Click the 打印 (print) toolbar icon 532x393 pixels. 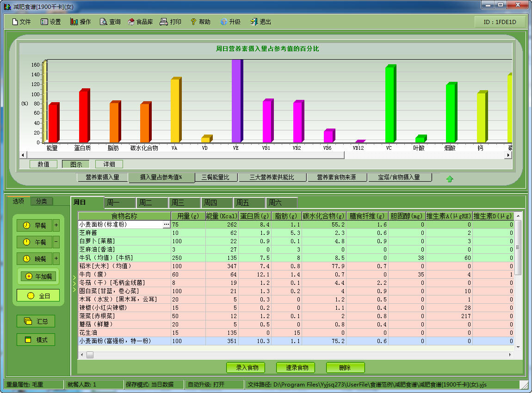tap(170, 21)
